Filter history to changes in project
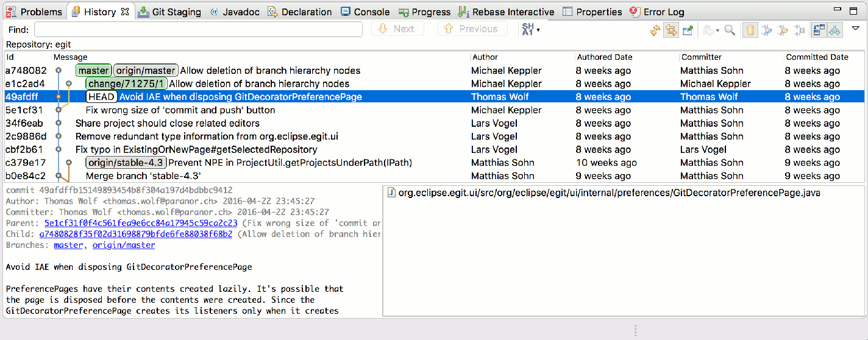868x340 pixels. coord(767,30)
